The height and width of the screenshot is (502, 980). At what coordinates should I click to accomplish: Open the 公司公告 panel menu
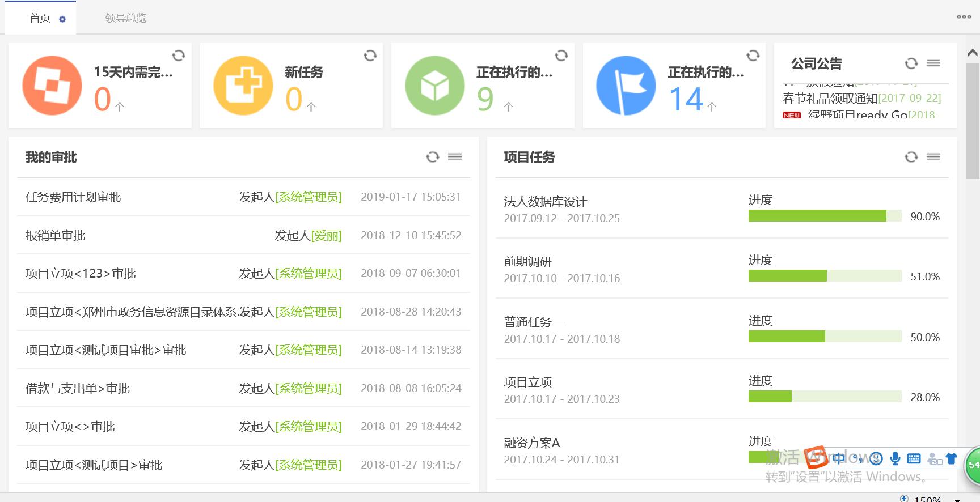[933, 63]
